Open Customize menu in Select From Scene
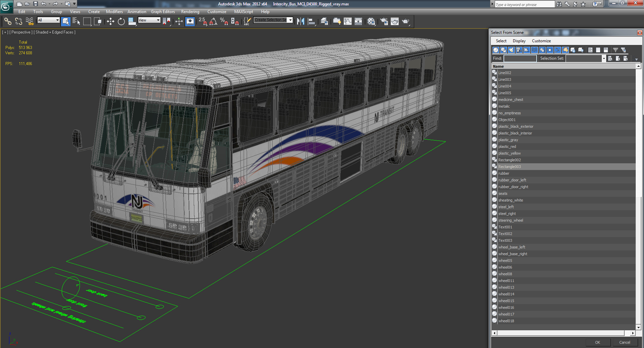Screen dimensions: 644x348 pos(541,41)
